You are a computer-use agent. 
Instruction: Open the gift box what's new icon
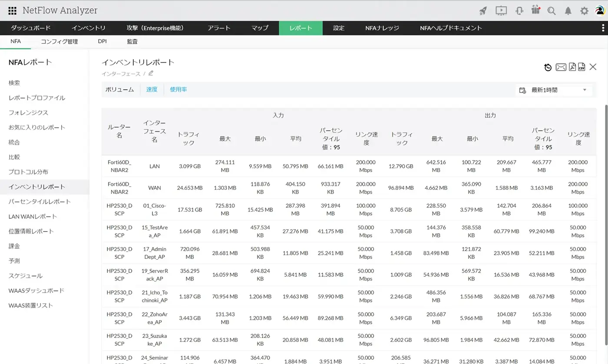pyautogui.click(x=535, y=10)
